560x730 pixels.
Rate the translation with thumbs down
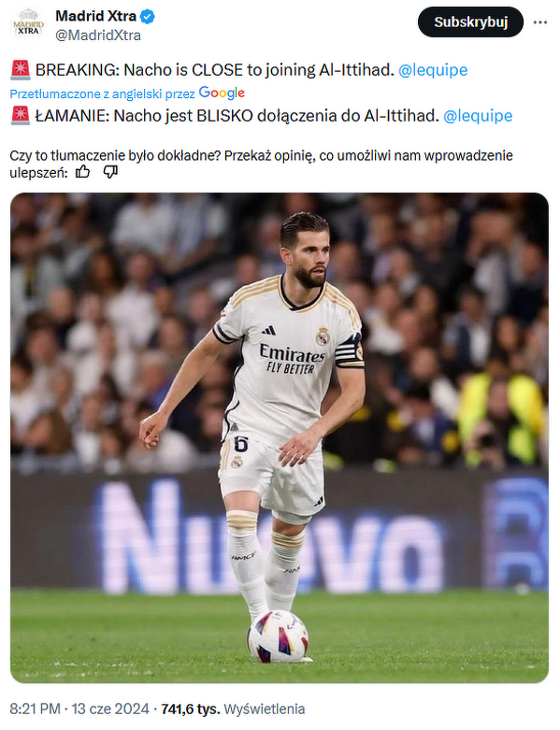(110, 172)
